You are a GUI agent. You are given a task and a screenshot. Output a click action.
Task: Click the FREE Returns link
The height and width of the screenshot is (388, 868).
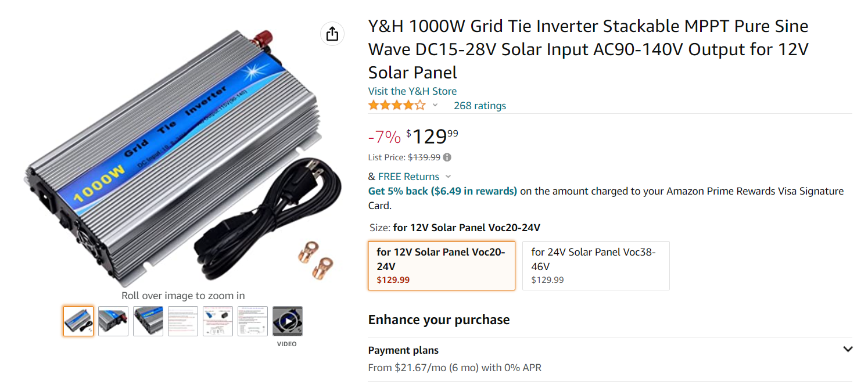point(408,177)
